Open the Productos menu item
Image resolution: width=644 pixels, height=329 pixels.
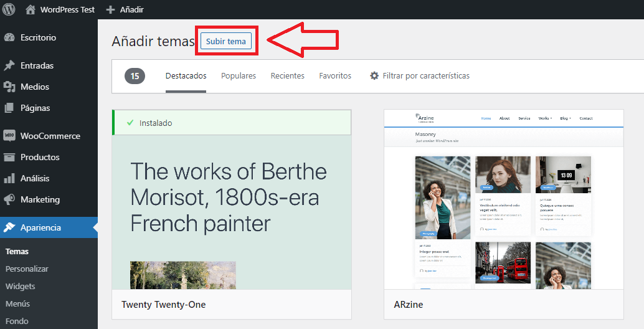(40, 157)
